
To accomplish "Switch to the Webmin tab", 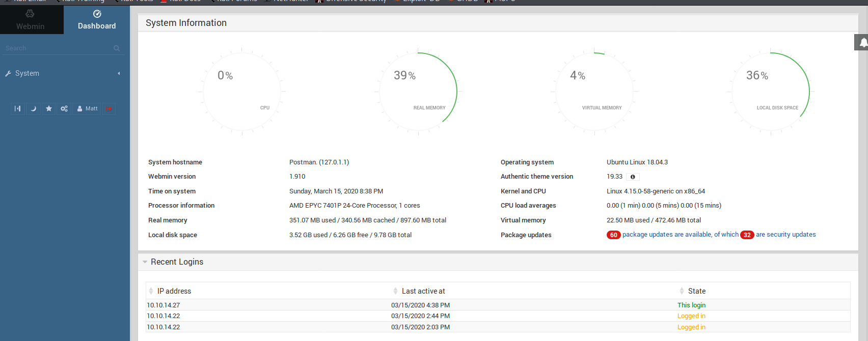I will pyautogui.click(x=31, y=20).
